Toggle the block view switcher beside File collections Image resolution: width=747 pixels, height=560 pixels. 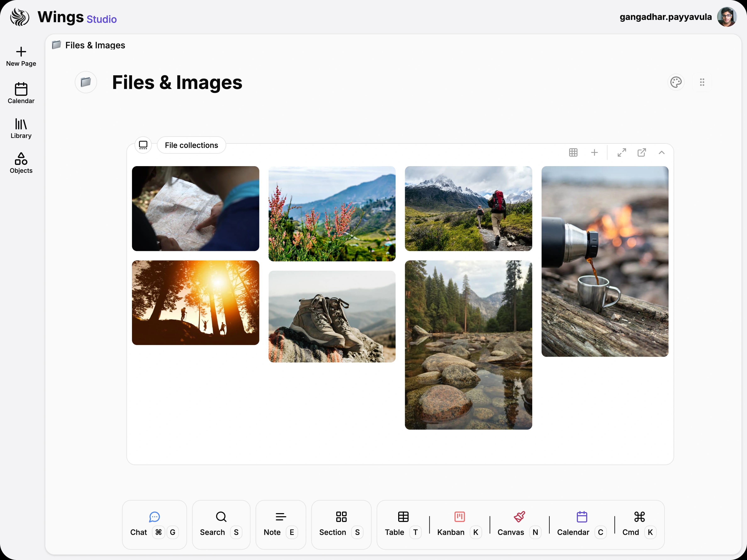pyautogui.click(x=143, y=145)
